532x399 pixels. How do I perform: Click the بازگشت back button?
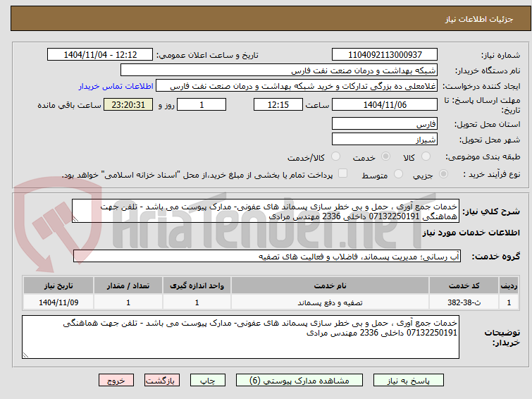162,381
